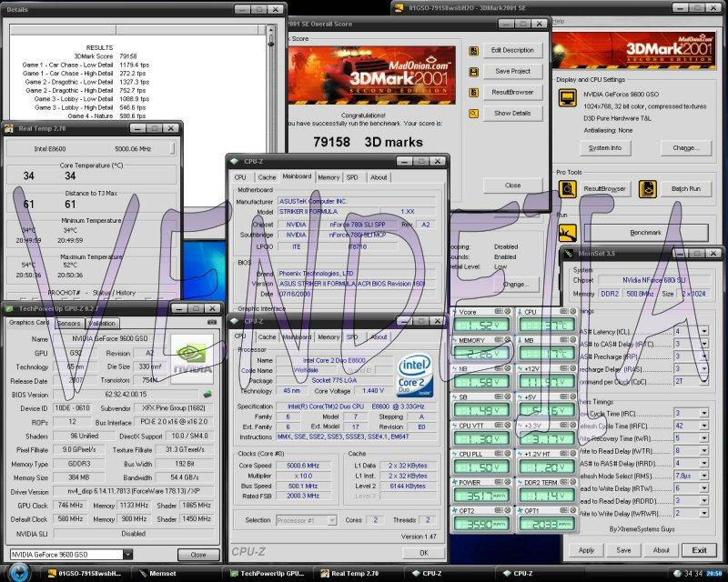The image size is (728, 582).
Task: Open the Refresh Cycle Time (tRFC) dropdown
Action: [x=704, y=426]
